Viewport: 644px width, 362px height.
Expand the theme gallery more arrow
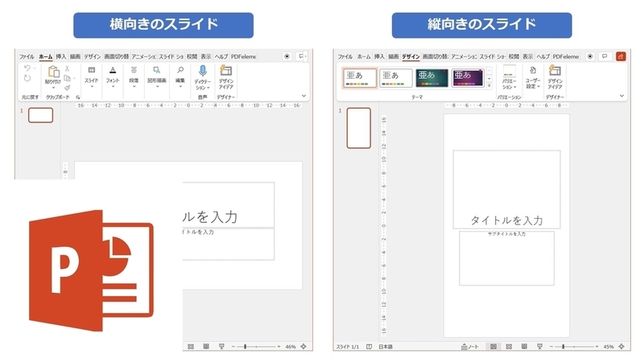coord(489,86)
